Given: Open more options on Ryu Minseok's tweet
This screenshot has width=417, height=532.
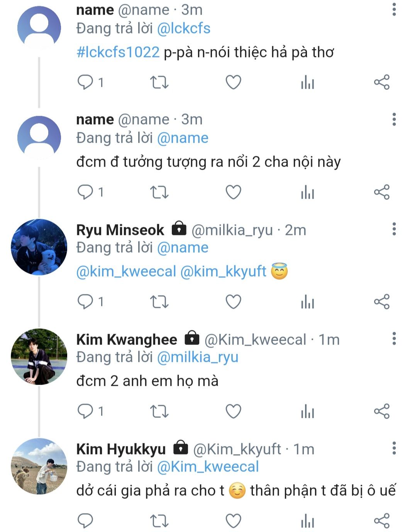Looking at the screenshot, I should (394, 229).
